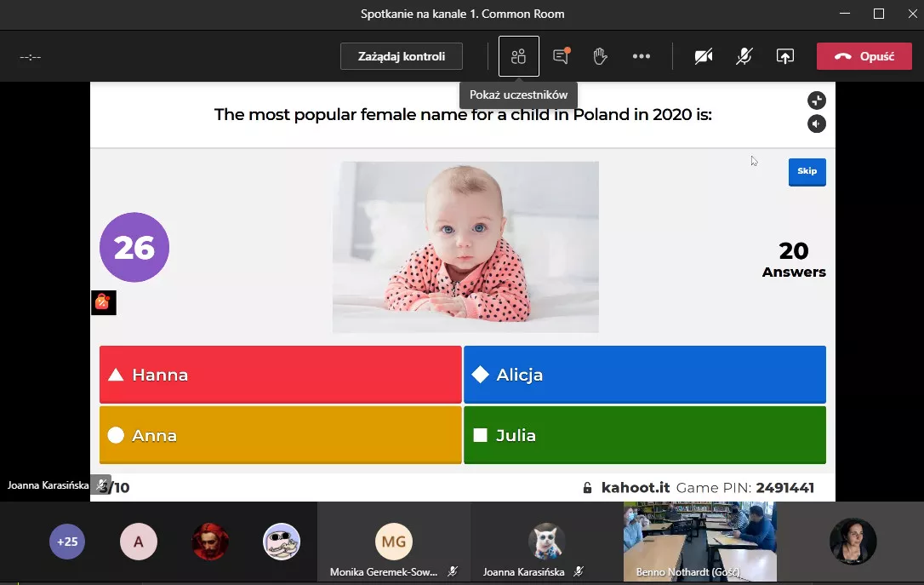Select the red Hanna answer
The width and height of the screenshot is (924, 585).
(x=280, y=375)
